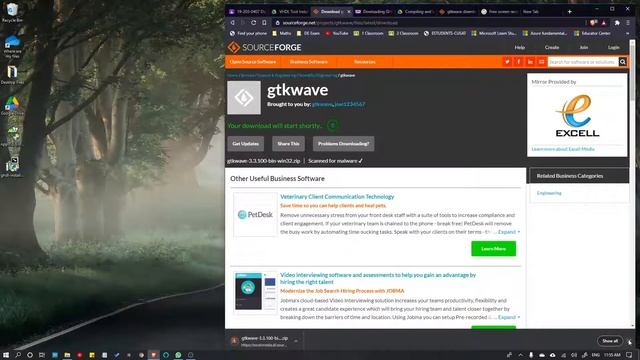Image resolution: width=640 pixels, height=360 pixels.
Task: Expand the PetDesk description text
Action: point(509,232)
